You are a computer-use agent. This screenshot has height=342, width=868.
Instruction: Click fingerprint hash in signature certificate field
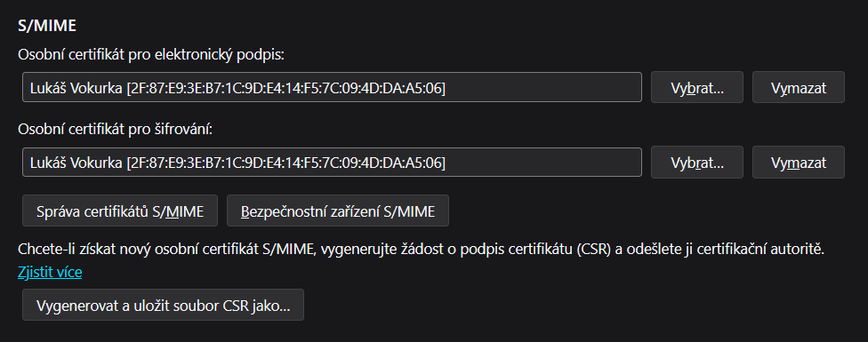click(x=285, y=87)
